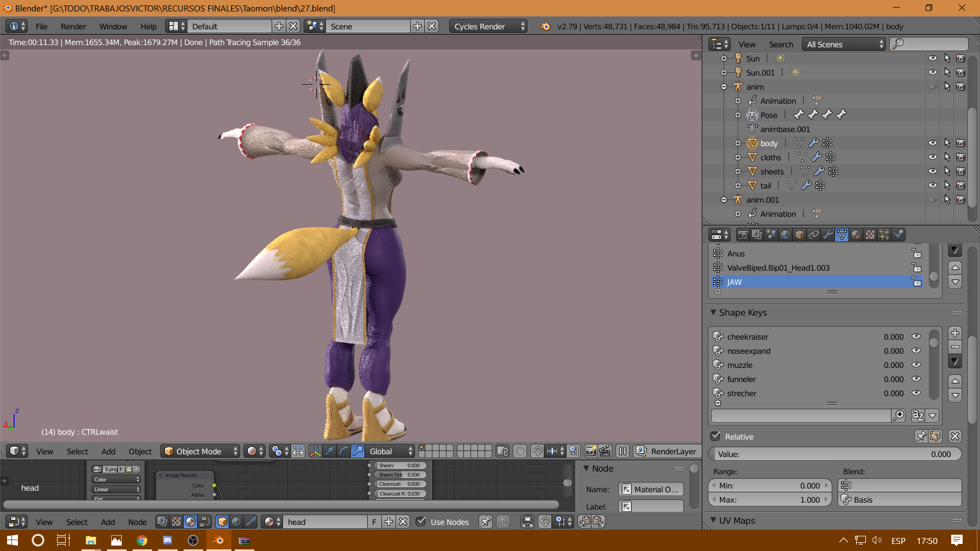The height and width of the screenshot is (551, 980).
Task: Select the JAW vertex group row
Action: pos(816,281)
